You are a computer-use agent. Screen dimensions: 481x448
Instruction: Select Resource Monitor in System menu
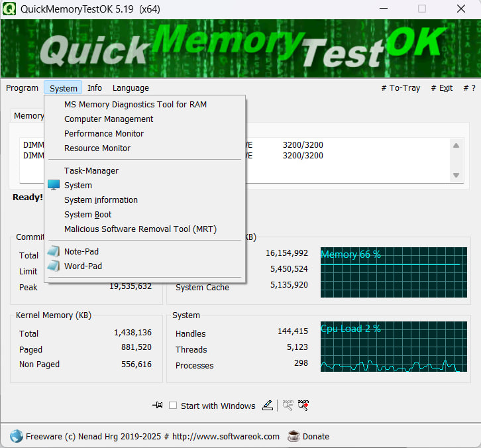coord(145,148)
